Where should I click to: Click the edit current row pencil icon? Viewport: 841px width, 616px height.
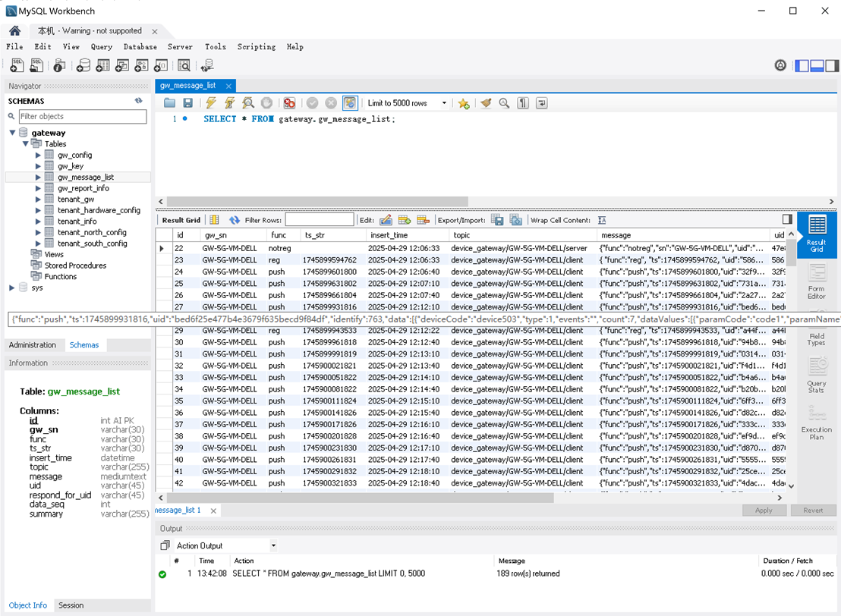click(x=386, y=220)
